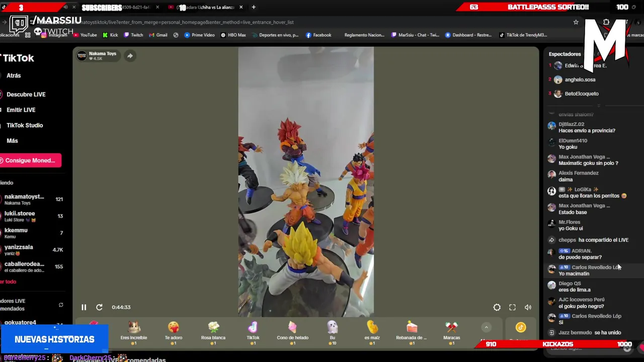Open new browser tab
Screen dimensions: 644x362
click(x=254, y=7)
